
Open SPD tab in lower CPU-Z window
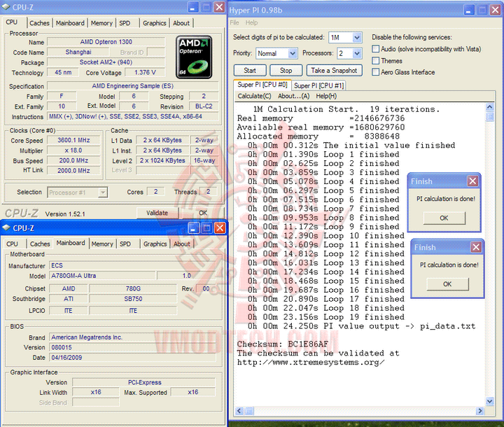(x=125, y=244)
